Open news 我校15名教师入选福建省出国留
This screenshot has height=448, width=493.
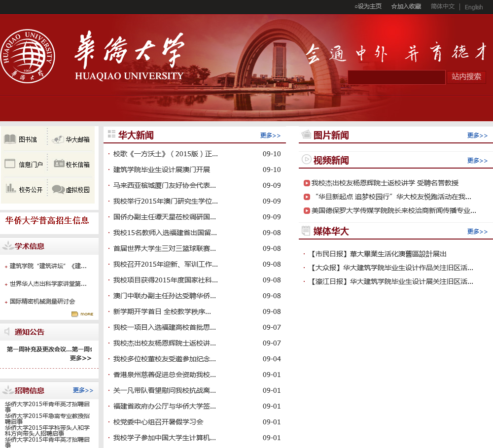[x=165, y=233]
